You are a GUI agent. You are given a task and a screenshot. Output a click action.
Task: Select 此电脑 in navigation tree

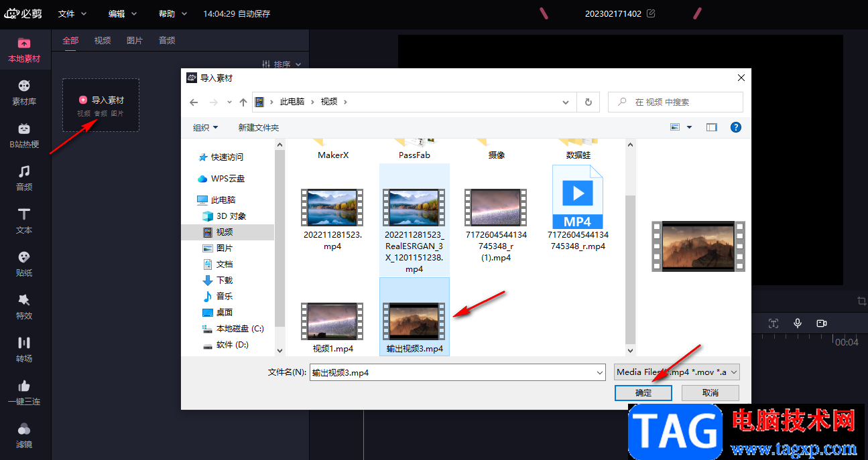pos(216,200)
